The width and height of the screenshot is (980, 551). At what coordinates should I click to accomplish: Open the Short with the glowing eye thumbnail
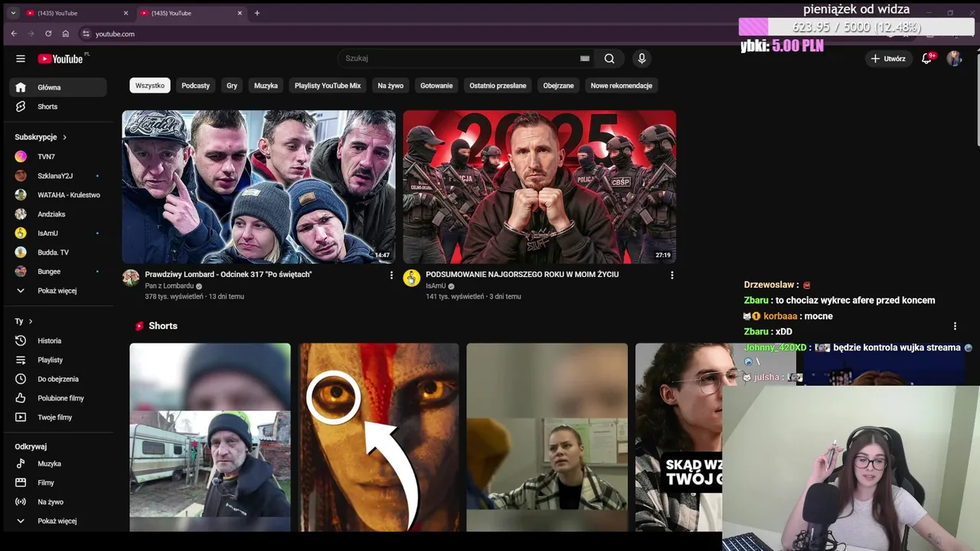(x=380, y=437)
